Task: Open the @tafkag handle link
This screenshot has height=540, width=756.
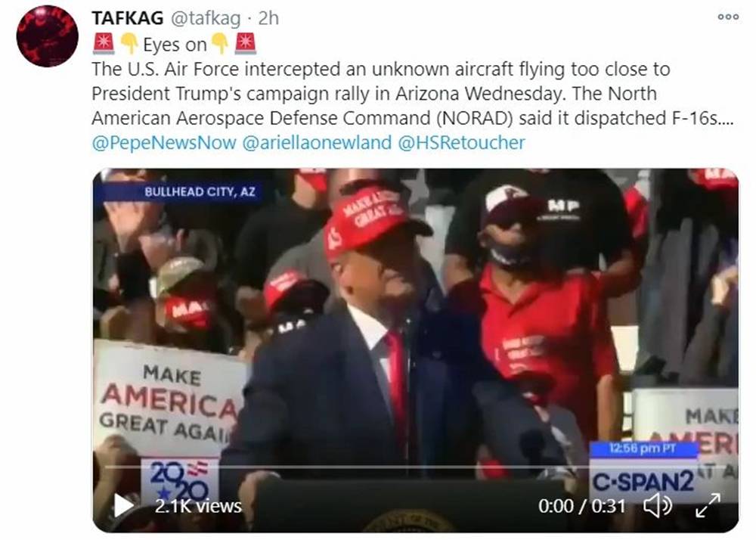Action: [206, 18]
